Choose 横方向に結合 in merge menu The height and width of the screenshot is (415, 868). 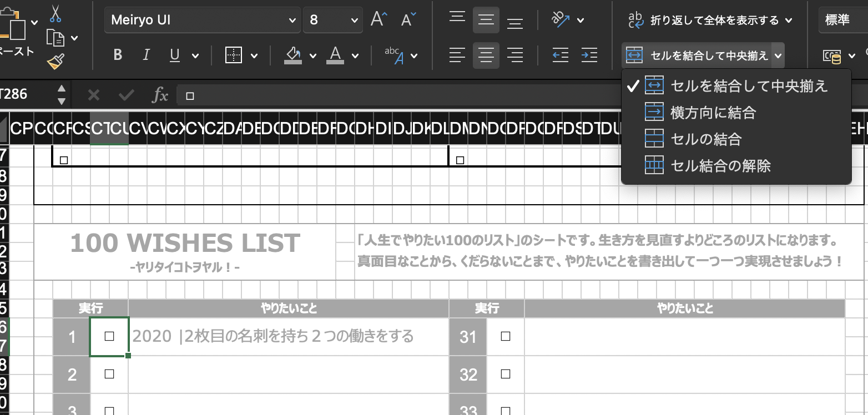coord(713,113)
